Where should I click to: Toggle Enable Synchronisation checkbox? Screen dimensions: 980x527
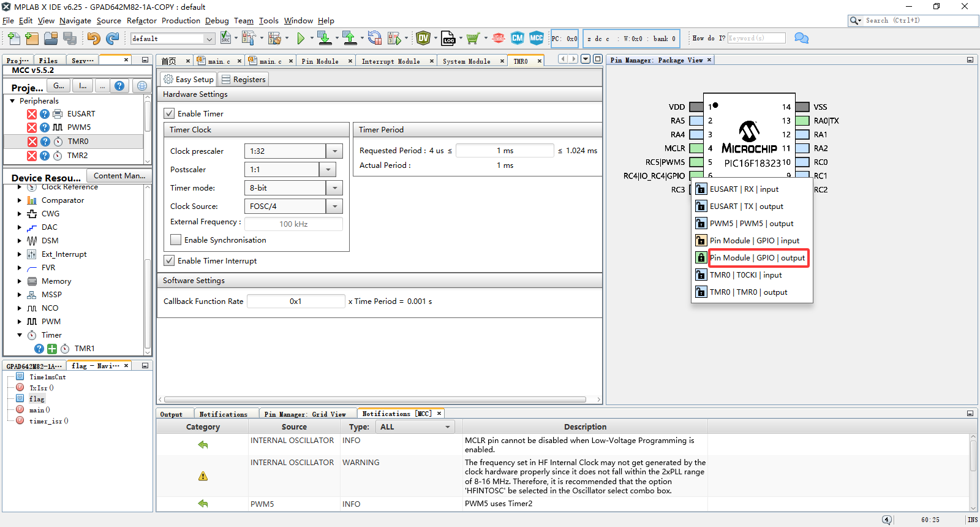coord(176,240)
